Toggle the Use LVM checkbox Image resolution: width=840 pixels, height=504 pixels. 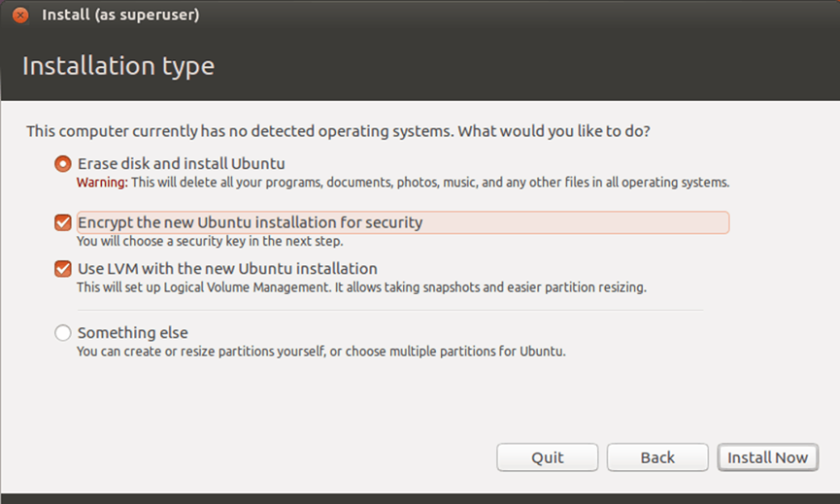[x=63, y=268]
